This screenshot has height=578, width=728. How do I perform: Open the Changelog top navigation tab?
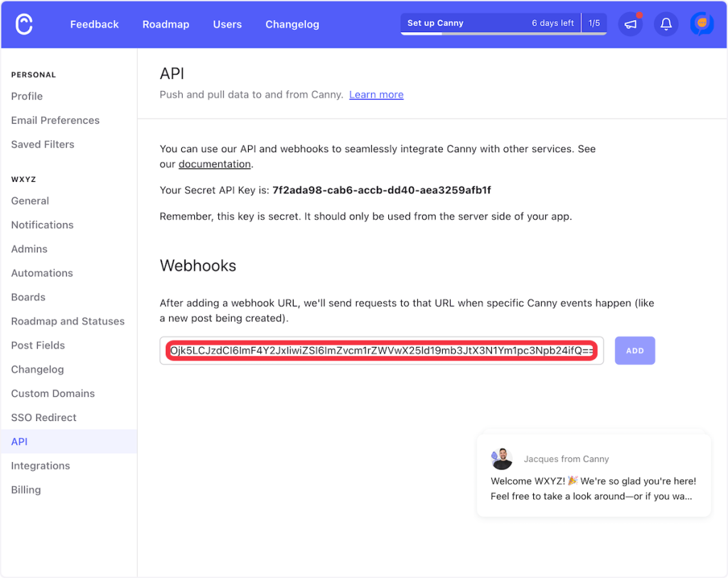tap(292, 24)
